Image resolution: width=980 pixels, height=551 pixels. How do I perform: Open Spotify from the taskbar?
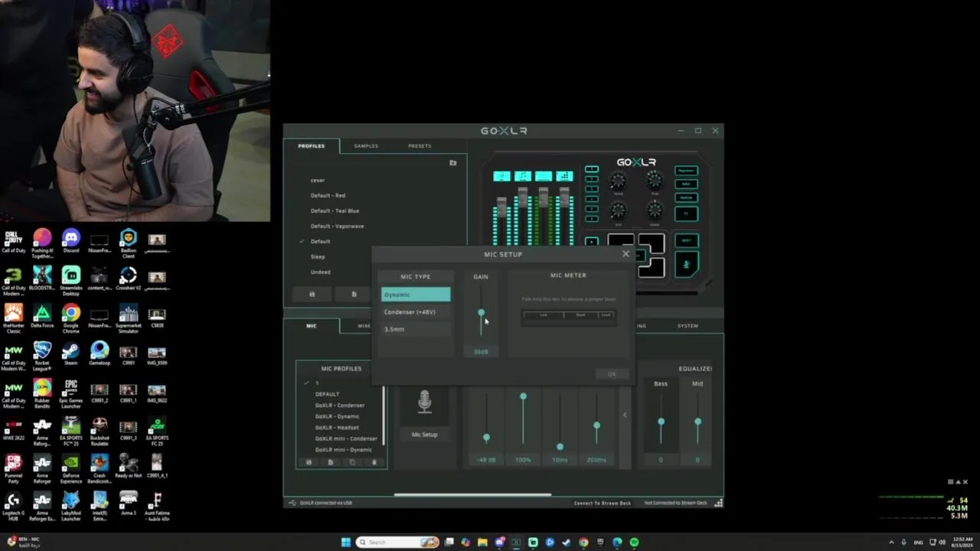pos(634,543)
